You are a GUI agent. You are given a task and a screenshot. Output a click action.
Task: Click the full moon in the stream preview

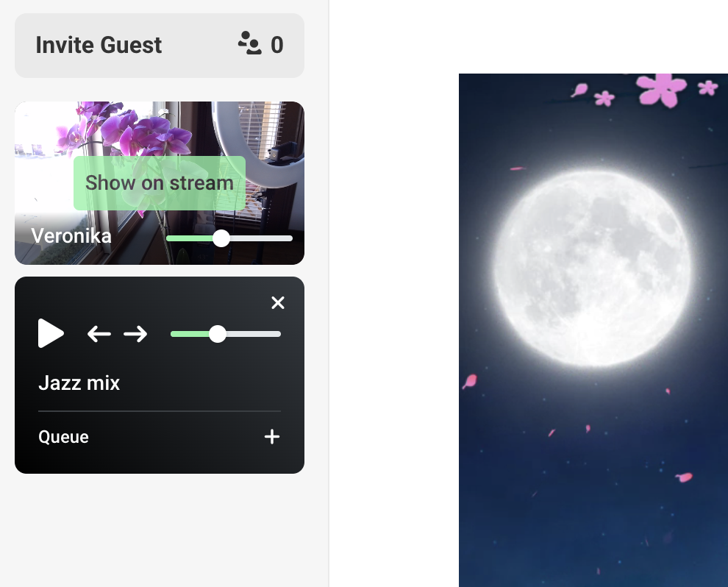(592, 268)
